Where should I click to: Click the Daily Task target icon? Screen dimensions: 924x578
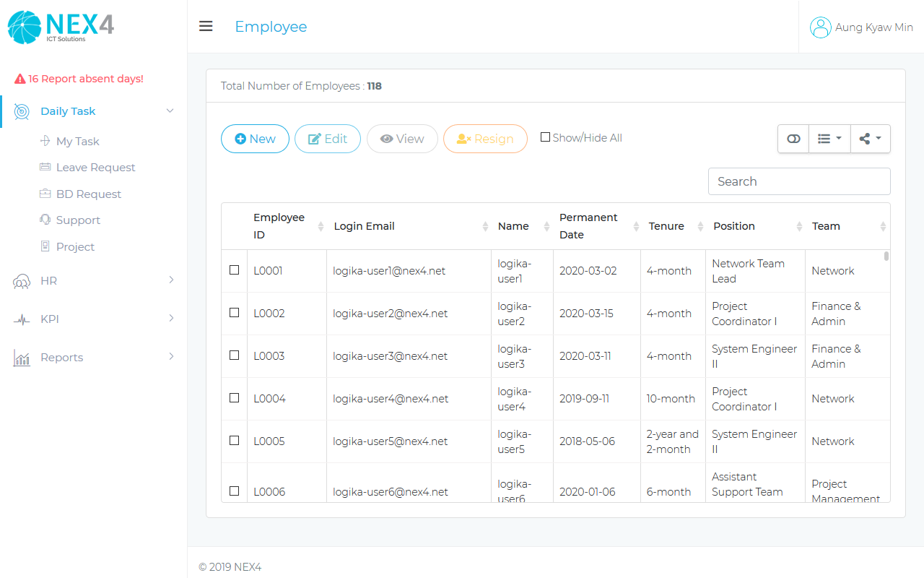[x=22, y=111]
